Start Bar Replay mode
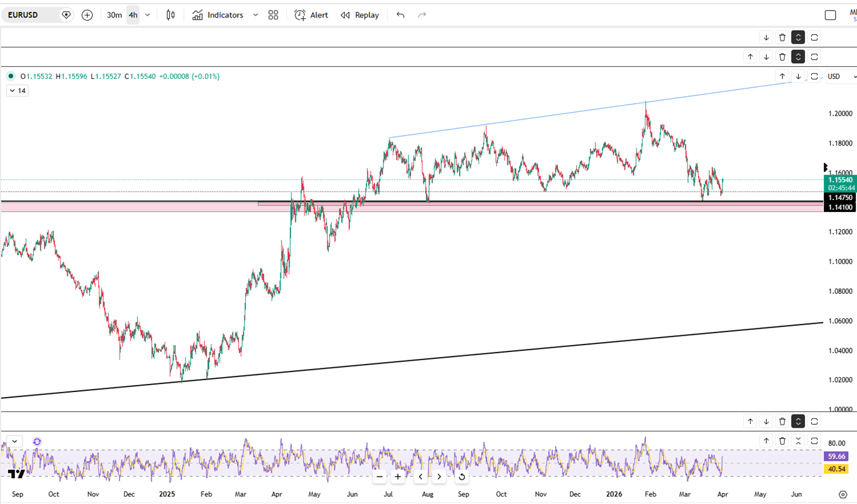This screenshot has width=857, height=504. (x=360, y=15)
